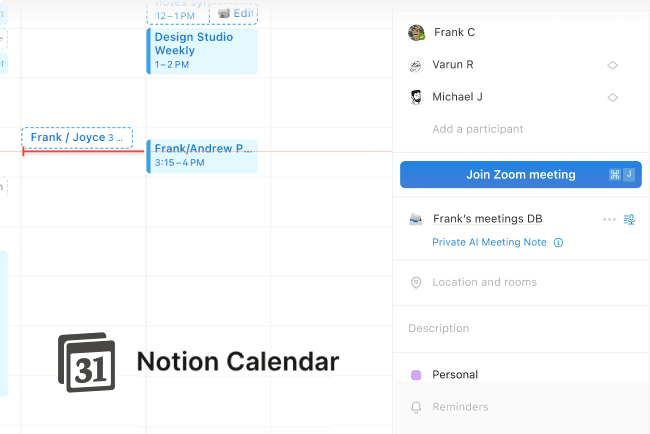Open the Private AI Meeting Note link
The height and width of the screenshot is (434, 650).
coord(489,242)
